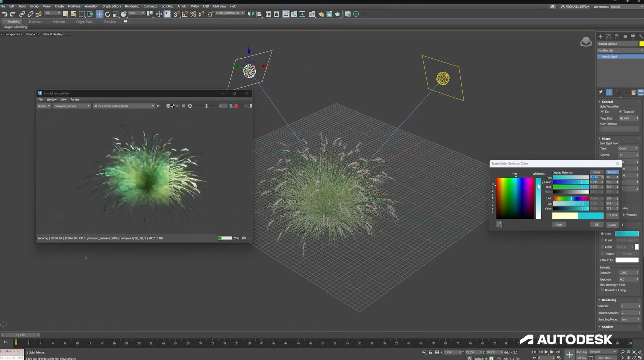Activate the Select and Rotate tool
This screenshot has height=360, width=644.
point(108,14)
